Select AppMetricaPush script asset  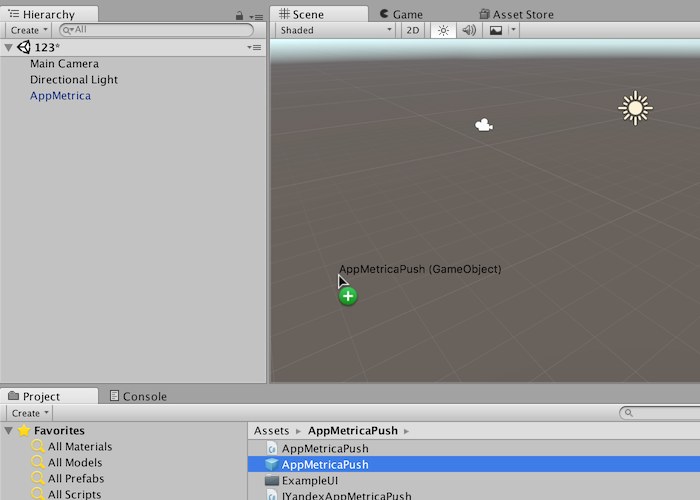pos(474,449)
